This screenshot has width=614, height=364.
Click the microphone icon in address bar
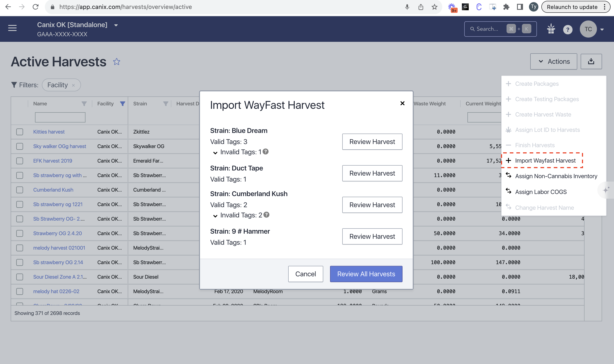(x=407, y=7)
